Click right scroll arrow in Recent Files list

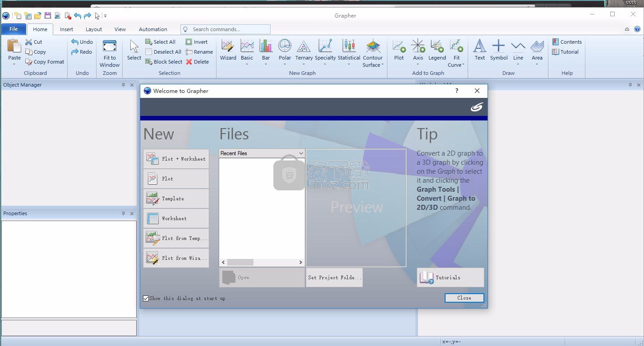pyautogui.click(x=301, y=262)
